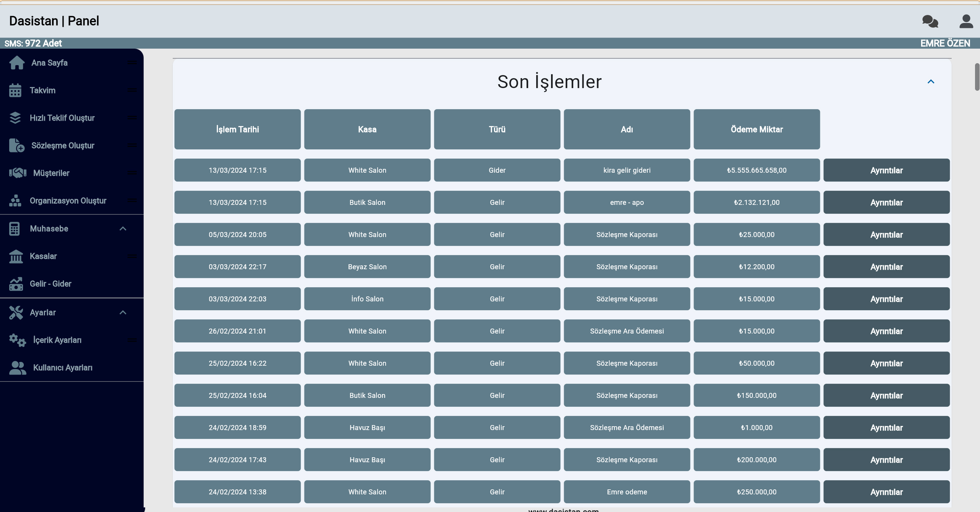This screenshot has height=512, width=980.
Task: Click the handshake icon for Müşteriler
Action: click(x=18, y=173)
